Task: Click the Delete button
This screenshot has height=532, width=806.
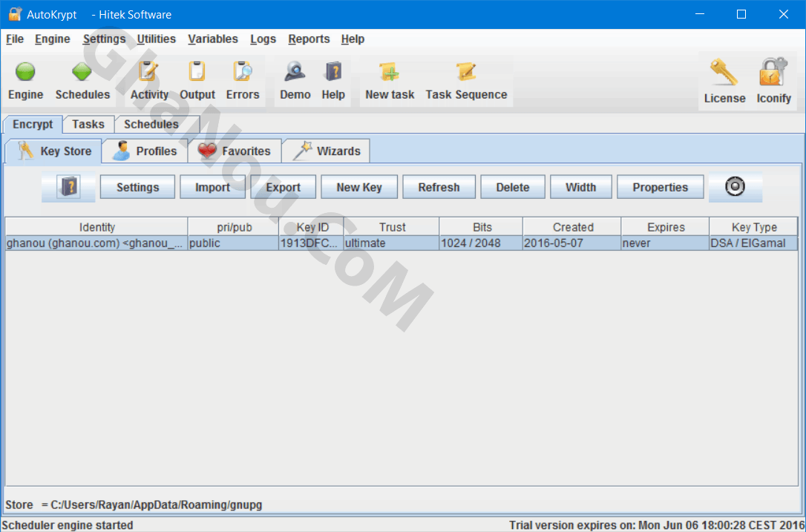Action: (513, 187)
